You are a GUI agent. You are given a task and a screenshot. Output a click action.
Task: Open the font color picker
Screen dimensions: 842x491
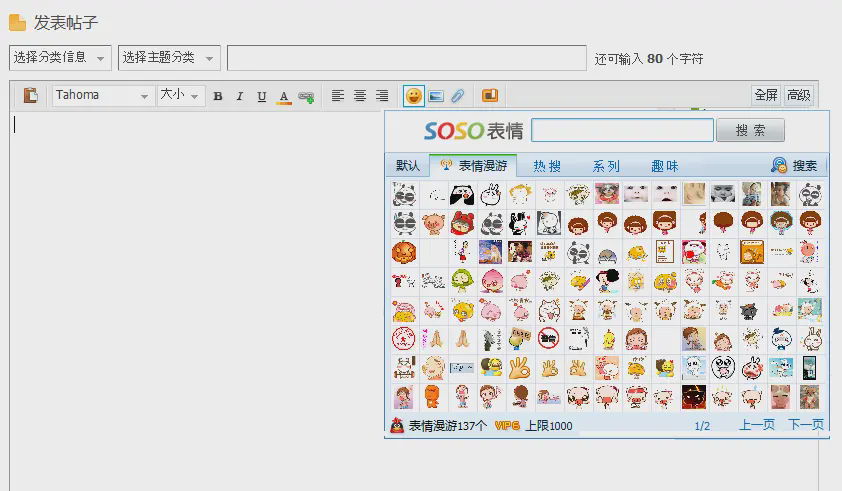(x=284, y=96)
